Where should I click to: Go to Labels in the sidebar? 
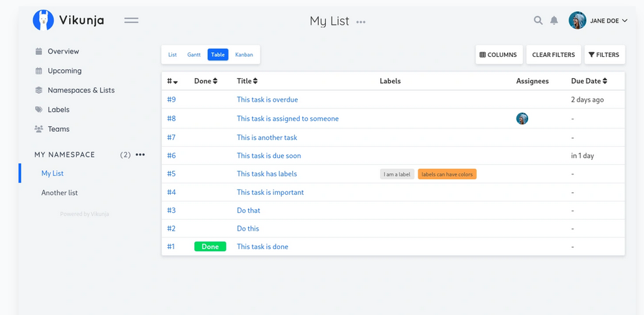pyautogui.click(x=58, y=110)
